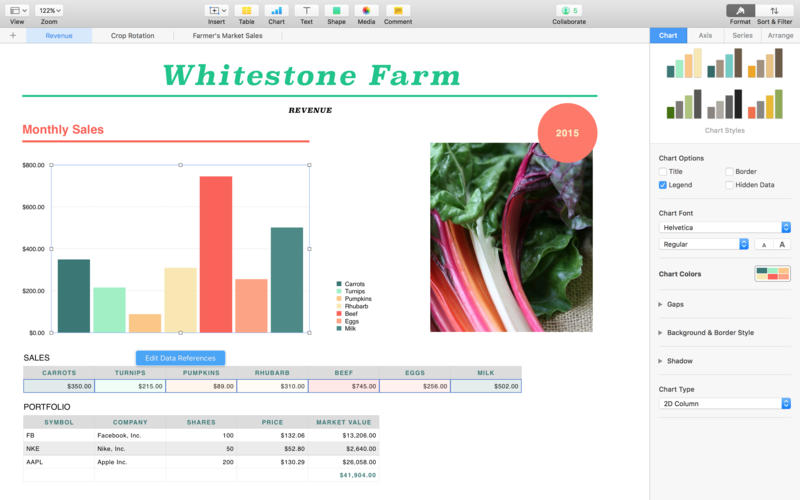Click the Beef legend entry
Image resolution: width=800 pixels, height=500 pixels.
click(x=347, y=314)
